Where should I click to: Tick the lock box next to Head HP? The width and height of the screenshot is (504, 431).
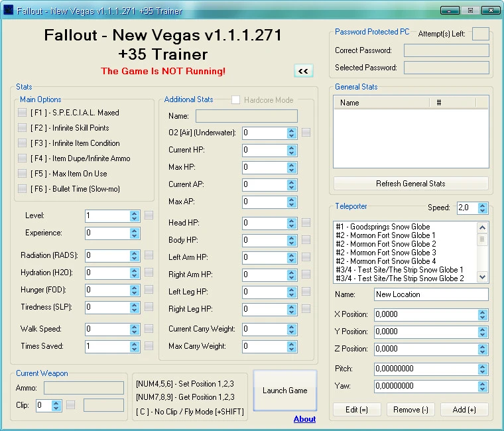click(306, 222)
